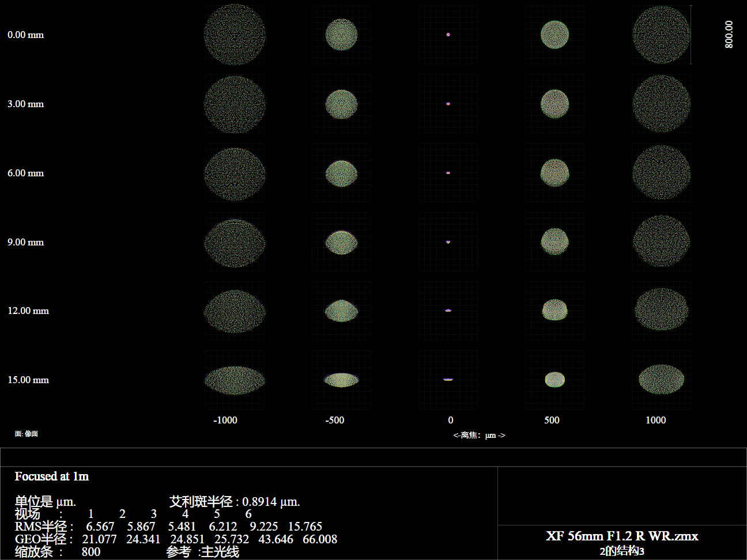This screenshot has height=560, width=747.
Task: Select the 3.00 mm spot at 1000 defocus
Action: [x=661, y=104]
